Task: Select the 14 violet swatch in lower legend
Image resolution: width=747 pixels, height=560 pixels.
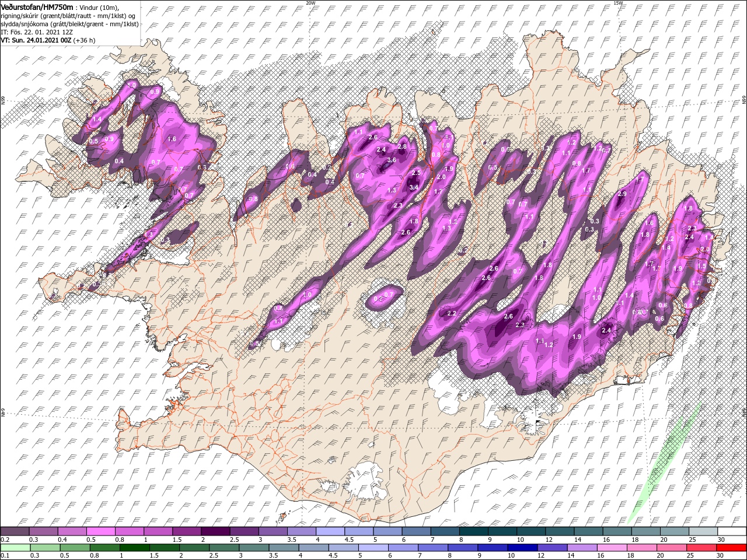Action: point(582,548)
